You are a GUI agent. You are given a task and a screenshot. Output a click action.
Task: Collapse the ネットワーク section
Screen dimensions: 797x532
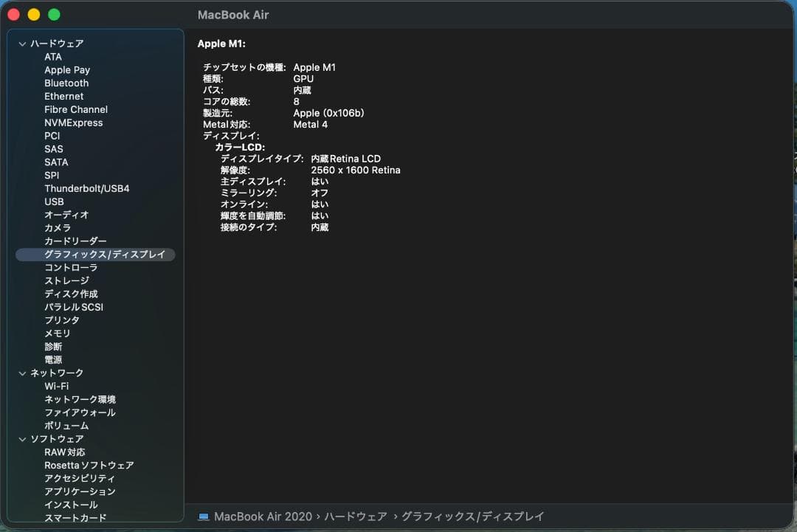pos(23,373)
